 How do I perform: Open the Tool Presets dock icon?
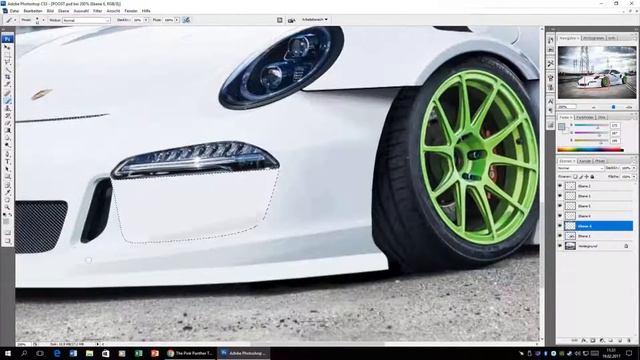point(551,64)
